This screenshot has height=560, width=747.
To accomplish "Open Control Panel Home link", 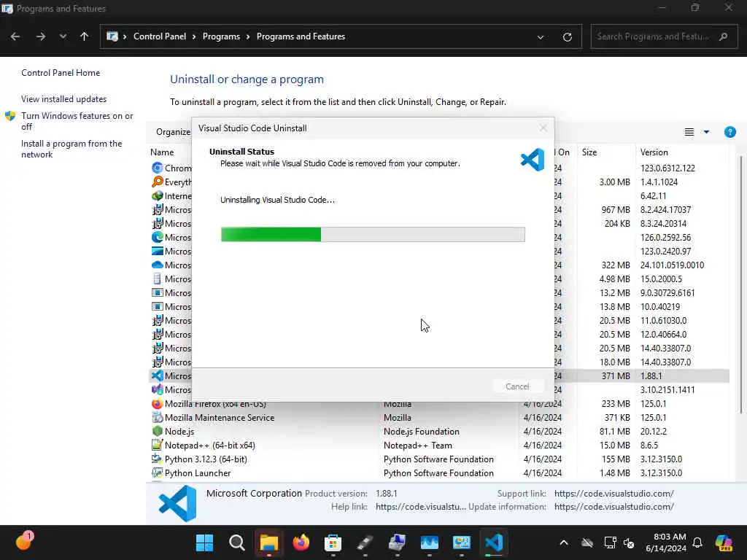I will point(61,73).
